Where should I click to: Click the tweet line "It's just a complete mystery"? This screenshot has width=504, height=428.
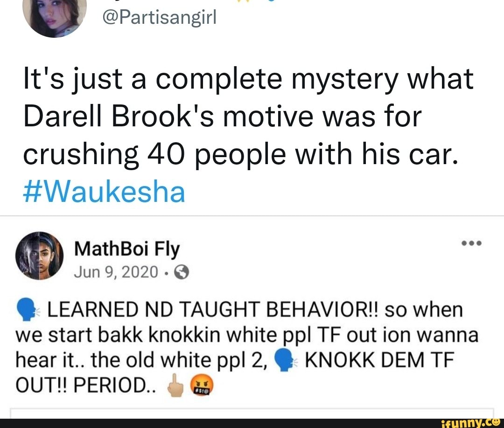248,79
